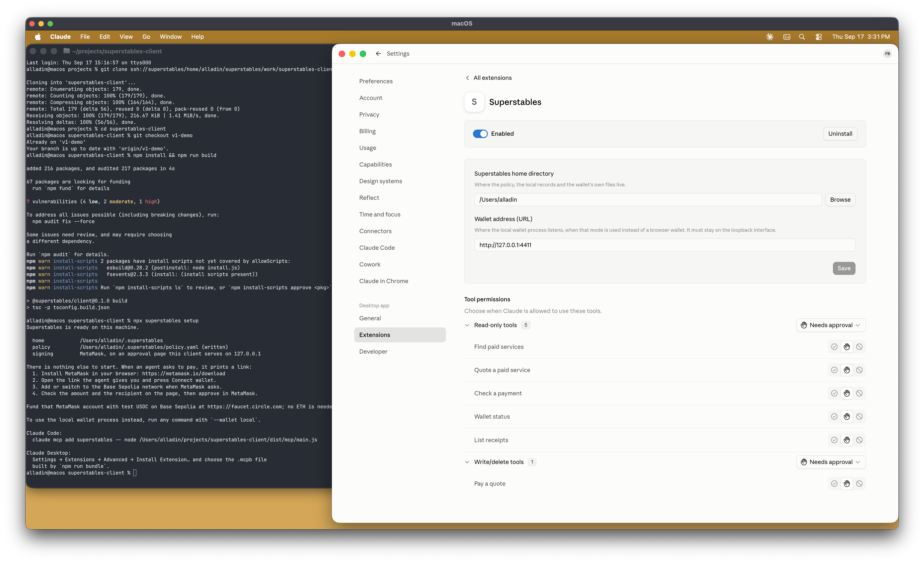Image resolution: width=924 pixels, height=563 pixels.
Task: Set Pay a quote to always allow
Action: (834, 484)
